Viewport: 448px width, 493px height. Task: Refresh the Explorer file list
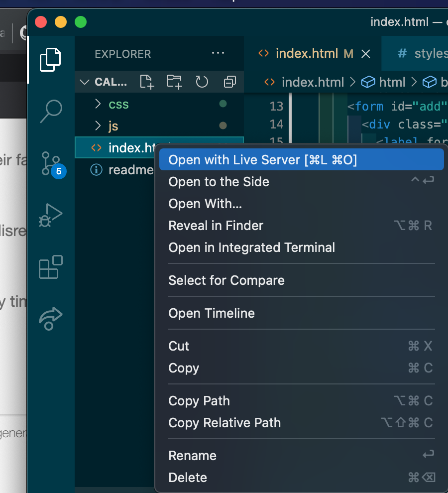(x=202, y=82)
